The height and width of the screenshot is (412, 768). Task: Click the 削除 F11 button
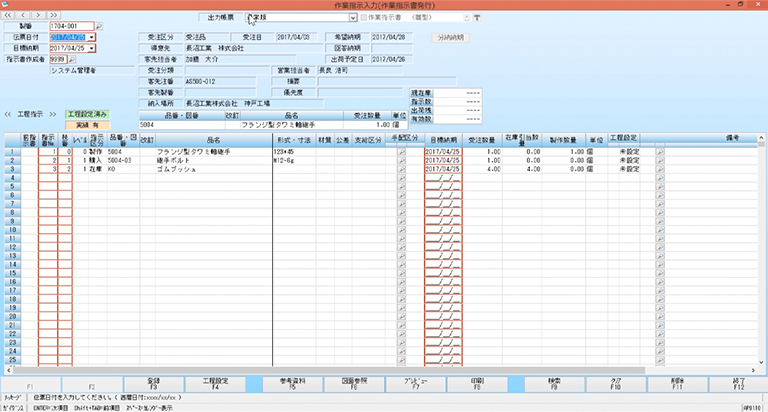click(677, 384)
